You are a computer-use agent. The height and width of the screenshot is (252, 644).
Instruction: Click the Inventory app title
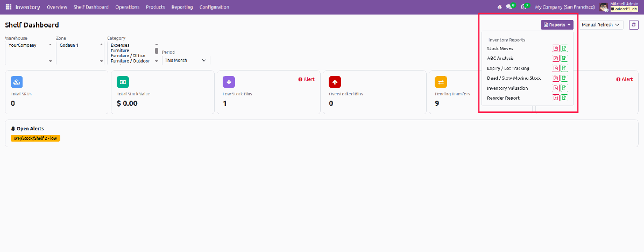(x=27, y=7)
